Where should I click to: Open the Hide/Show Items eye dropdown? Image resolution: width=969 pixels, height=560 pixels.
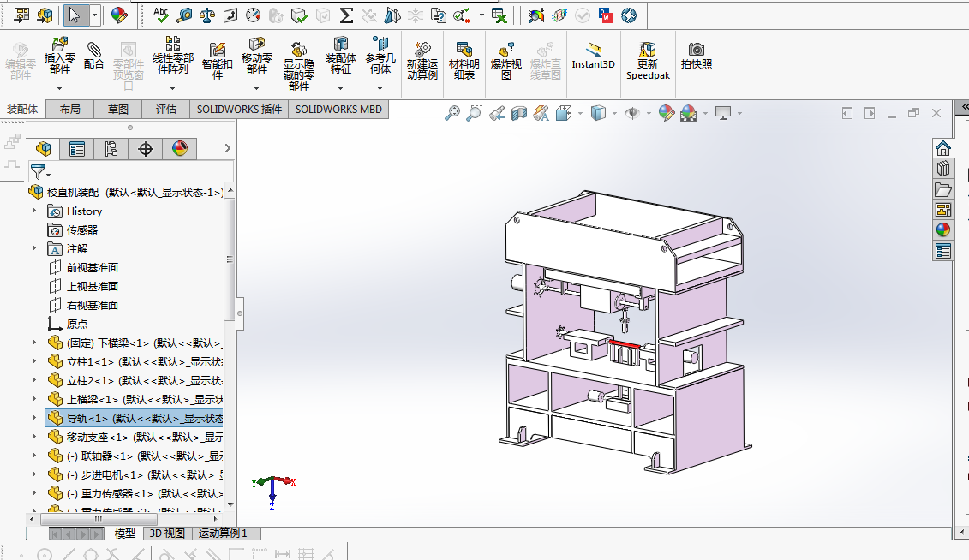point(649,113)
